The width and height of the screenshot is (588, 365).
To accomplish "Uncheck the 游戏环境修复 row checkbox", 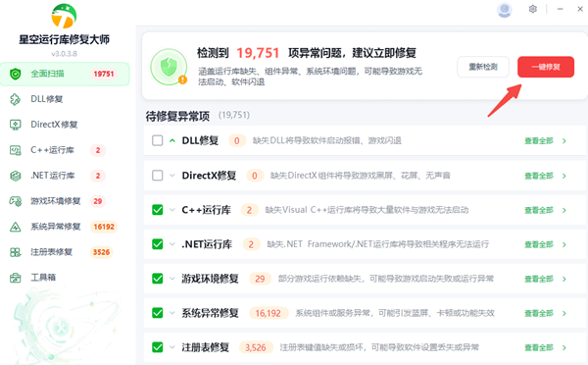I will coord(158,279).
